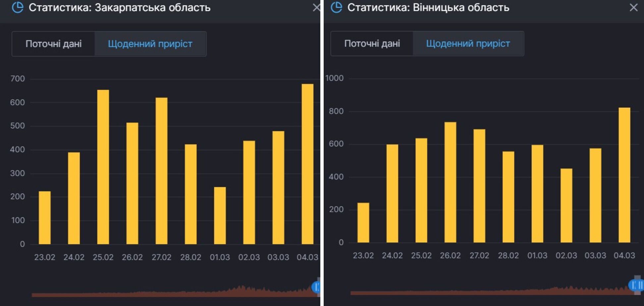Click the blue range handle under Закарпатська chart
This screenshot has width=644, height=306.
[316, 287]
